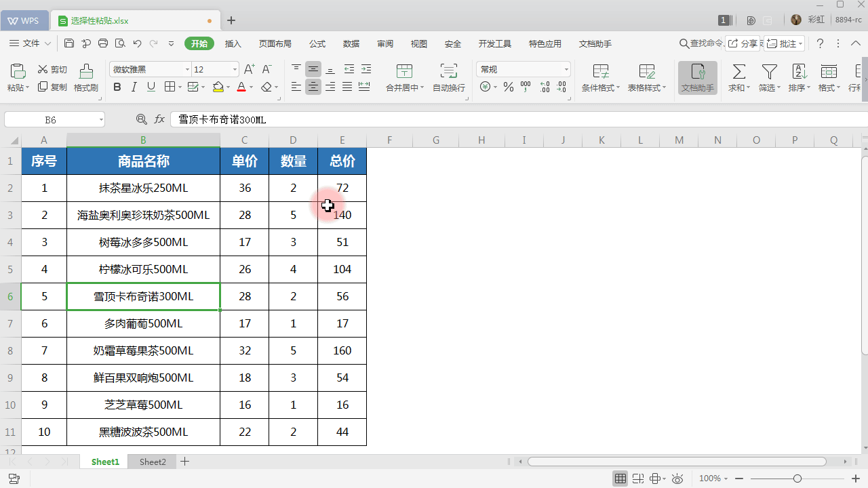Expand the number format 常规 dropdown
The width and height of the screenshot is (868, 488).
(x=566, y=68)
